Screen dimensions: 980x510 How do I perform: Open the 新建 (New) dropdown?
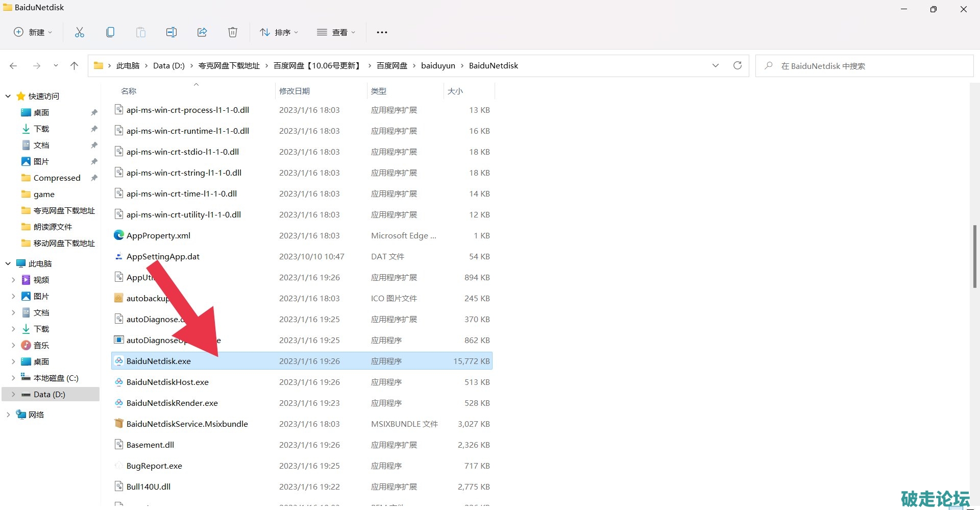33,32
